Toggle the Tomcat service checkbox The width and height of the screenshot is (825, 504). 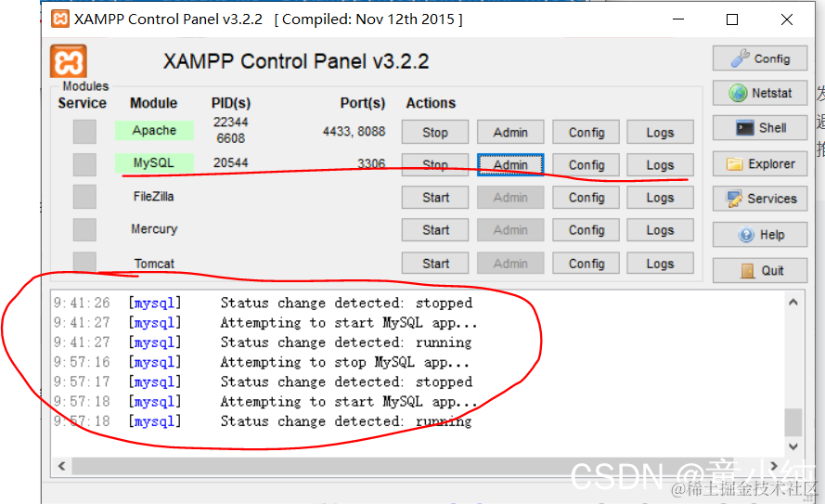click(x=84, y=262)
